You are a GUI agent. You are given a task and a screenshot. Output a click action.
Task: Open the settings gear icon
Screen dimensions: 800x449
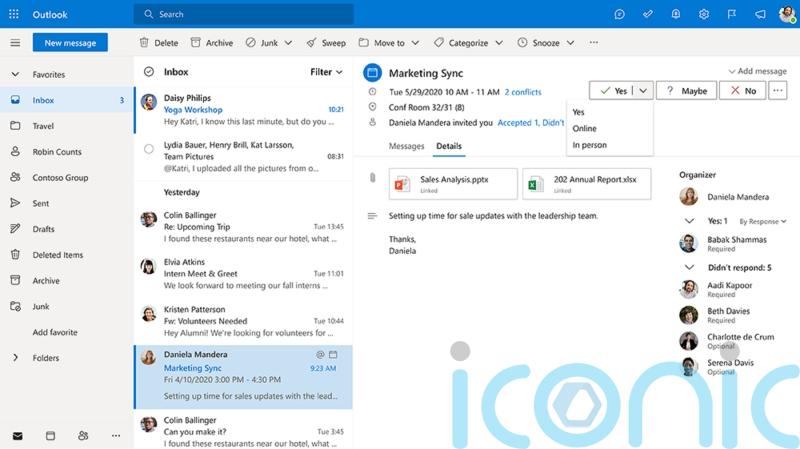tap(704, 14)
